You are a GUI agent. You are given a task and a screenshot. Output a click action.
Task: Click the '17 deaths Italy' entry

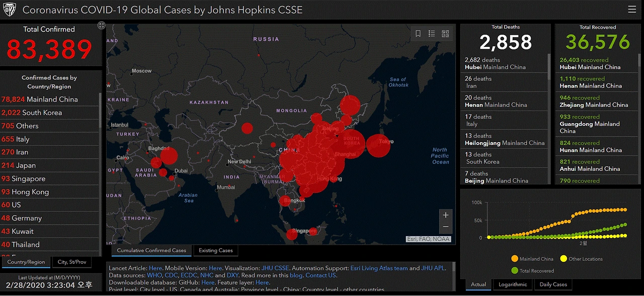(504, 120)
